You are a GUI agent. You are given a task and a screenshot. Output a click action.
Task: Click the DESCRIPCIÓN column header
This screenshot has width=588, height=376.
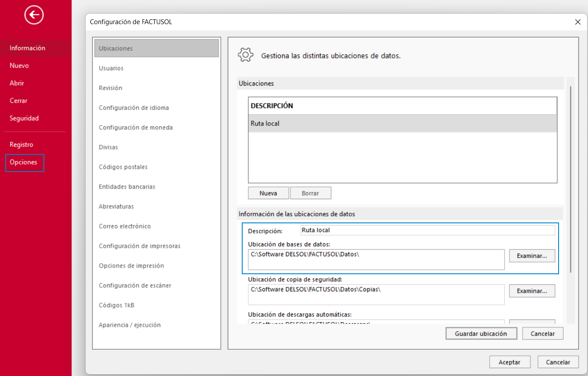tap(402, 106)
